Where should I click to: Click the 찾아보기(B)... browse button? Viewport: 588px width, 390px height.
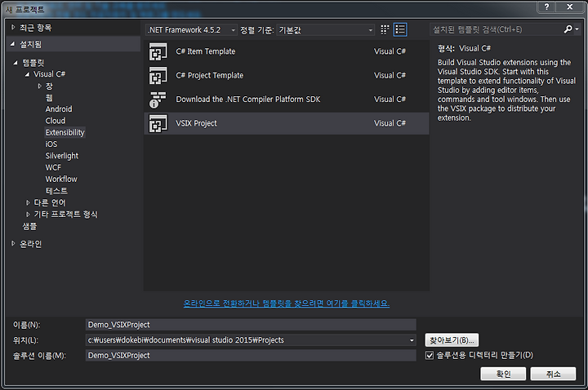pyautogui.click(x=452, y=340)
